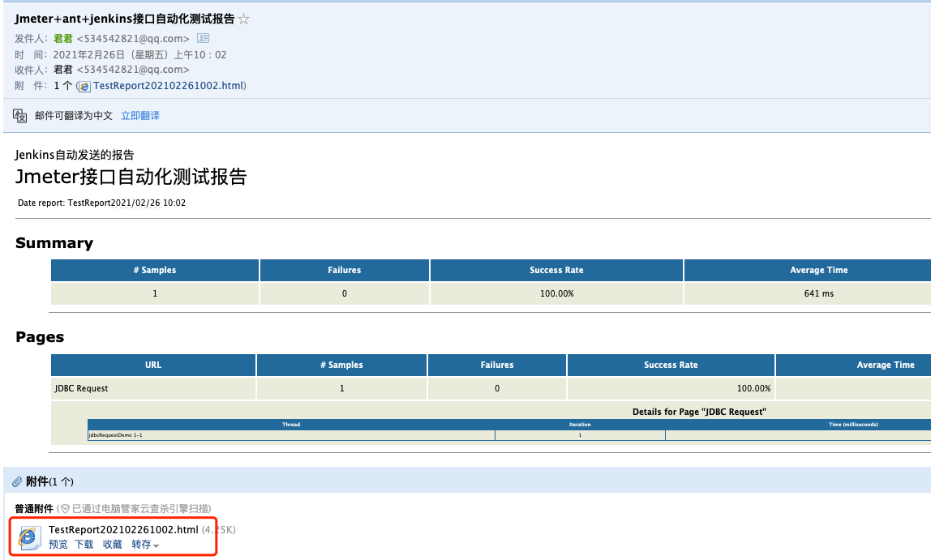Click the attachment file icon in header
Image resolution: width=931 pixels, height=560 pixels.
84,87
